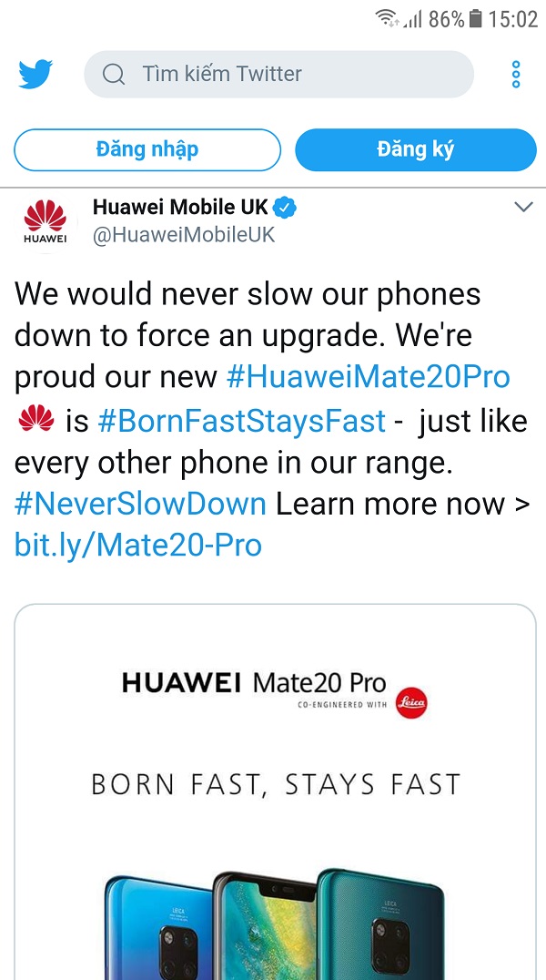Open the Mate20 Pro promotional image
The image size is (546, 980).
(x=275, y=791)
